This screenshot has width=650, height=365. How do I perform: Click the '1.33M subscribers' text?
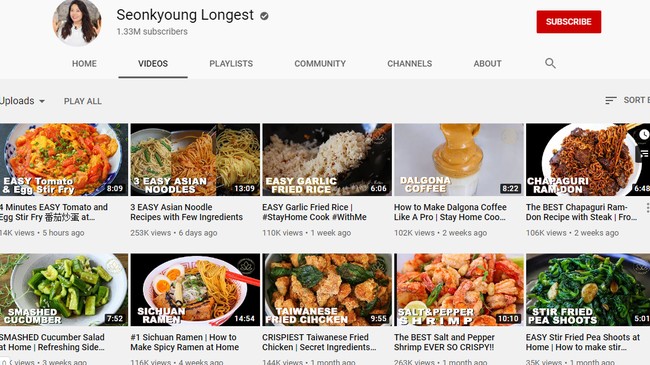pos(152,32)
